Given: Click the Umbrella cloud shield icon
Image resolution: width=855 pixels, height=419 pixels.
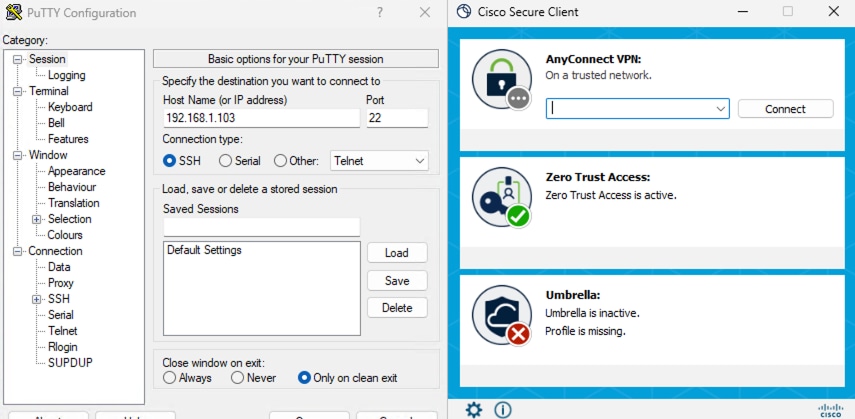Looking at the screenshot, I should [502, 315].
